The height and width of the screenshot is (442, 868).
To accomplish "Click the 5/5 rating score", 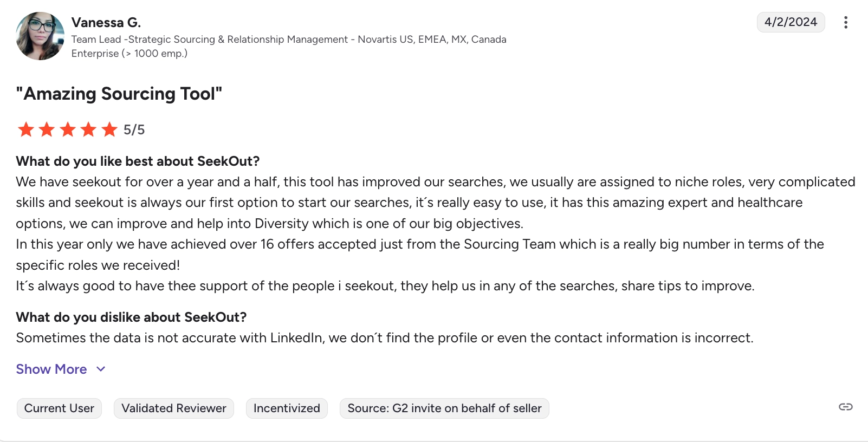I will coord(134,130).
